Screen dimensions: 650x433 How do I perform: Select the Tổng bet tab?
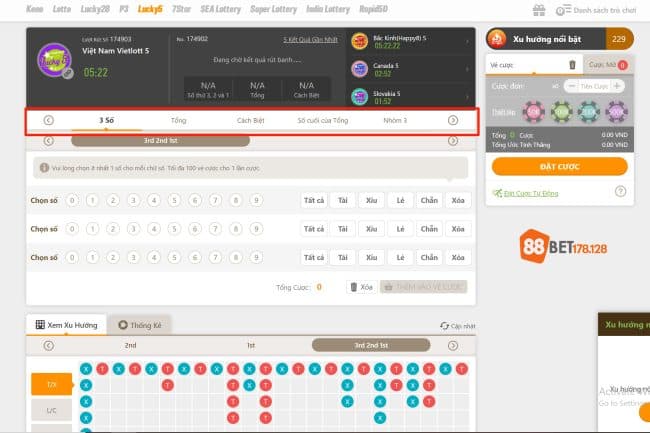[x=179, y=121]
